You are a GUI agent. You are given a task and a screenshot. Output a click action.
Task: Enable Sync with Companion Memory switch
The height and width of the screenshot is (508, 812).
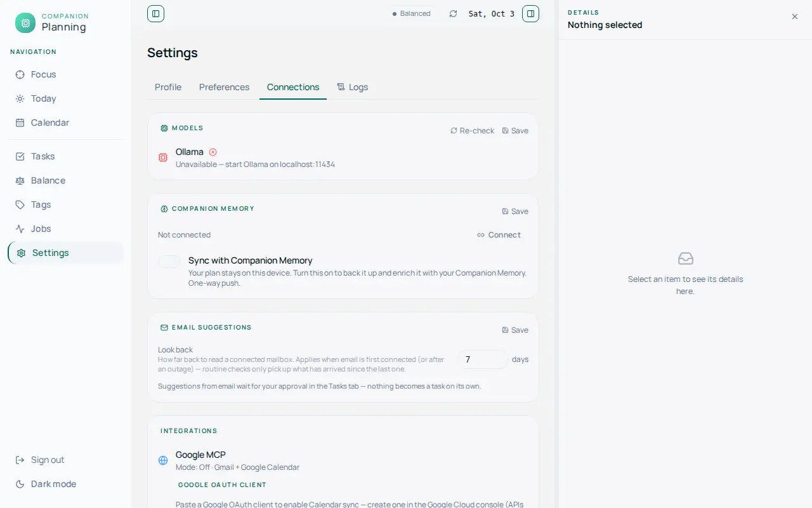(169, 261)
